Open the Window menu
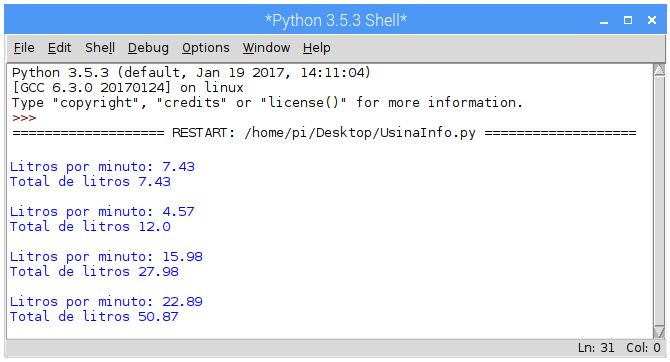This screenshot has width=670, height=362. [x=266, y=48]
